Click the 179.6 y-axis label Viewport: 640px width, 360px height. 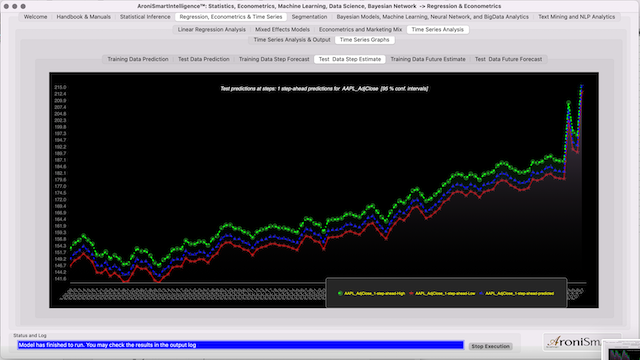[x=60, y=180]
